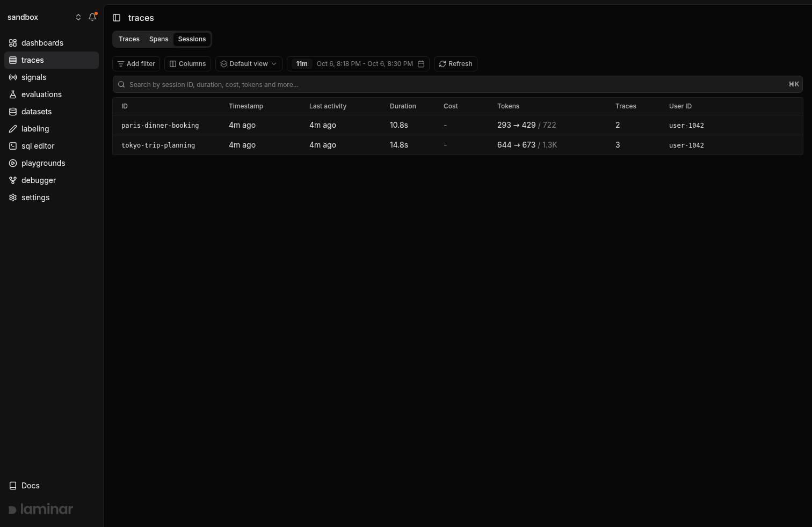Select the Sessions tab

click(192, 39)
